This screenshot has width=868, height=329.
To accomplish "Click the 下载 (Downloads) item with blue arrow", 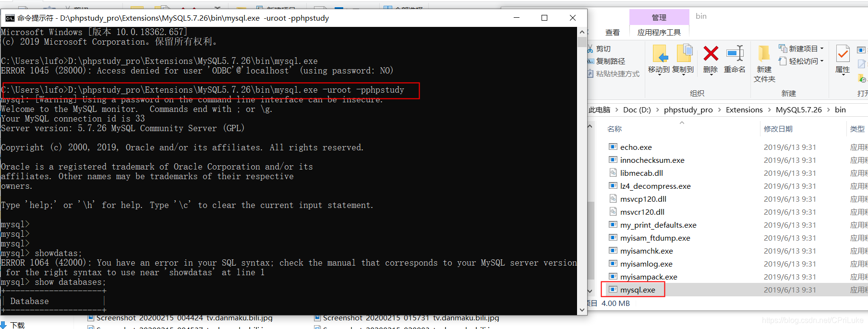I will (x=13, y=325).
